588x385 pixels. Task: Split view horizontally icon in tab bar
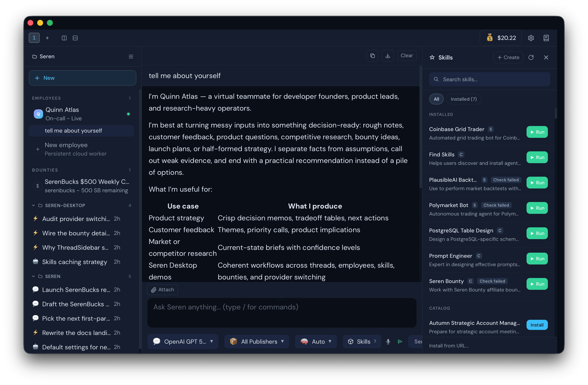pyautogui.click(x=75, y=38)
